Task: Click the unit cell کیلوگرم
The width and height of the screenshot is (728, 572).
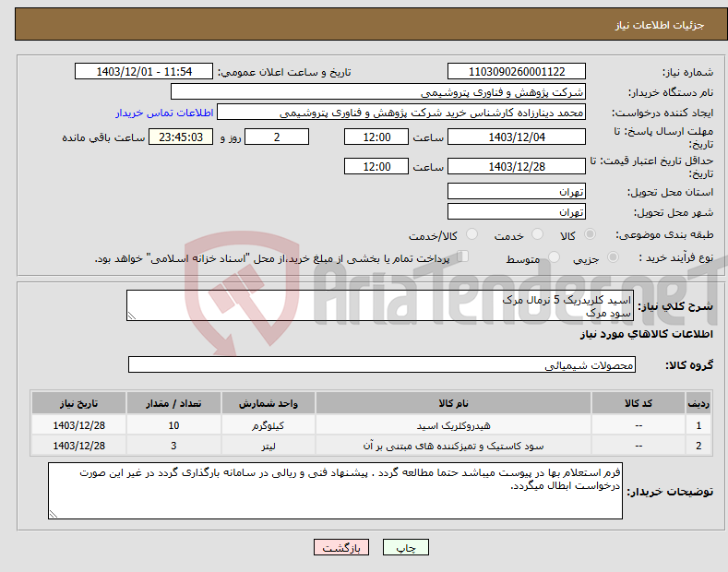Action: pyautogui.click(x=269, y=425)
